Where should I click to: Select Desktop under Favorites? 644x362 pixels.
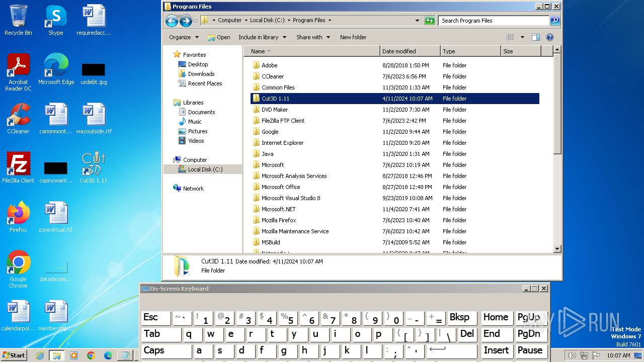[198, 64]
